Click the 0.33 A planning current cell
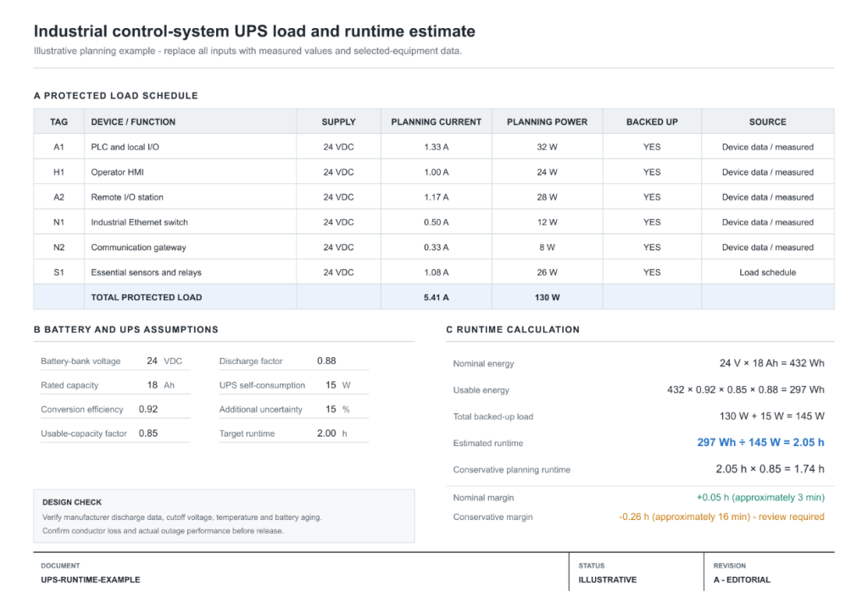 coord(437,248)
